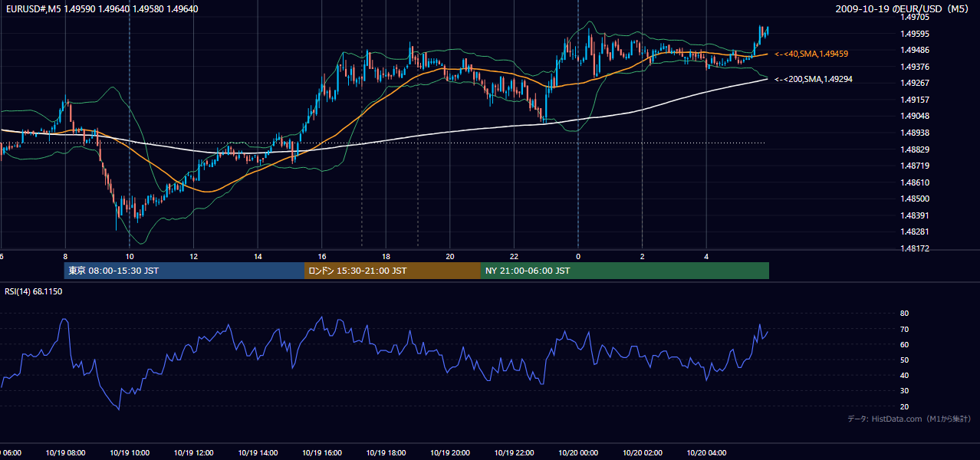
Task: Open the HistData.com data source credit
Action: point(909,419)
